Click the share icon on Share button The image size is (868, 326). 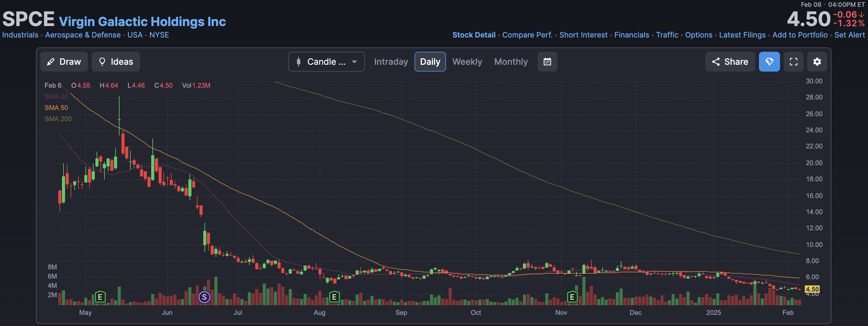click(716, 62)
